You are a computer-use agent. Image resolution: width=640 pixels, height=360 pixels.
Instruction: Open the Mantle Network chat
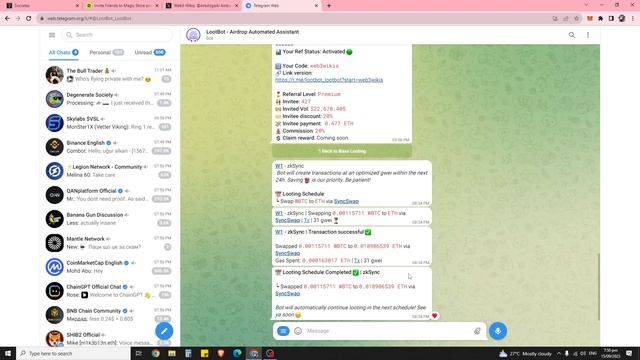(109, 243)
